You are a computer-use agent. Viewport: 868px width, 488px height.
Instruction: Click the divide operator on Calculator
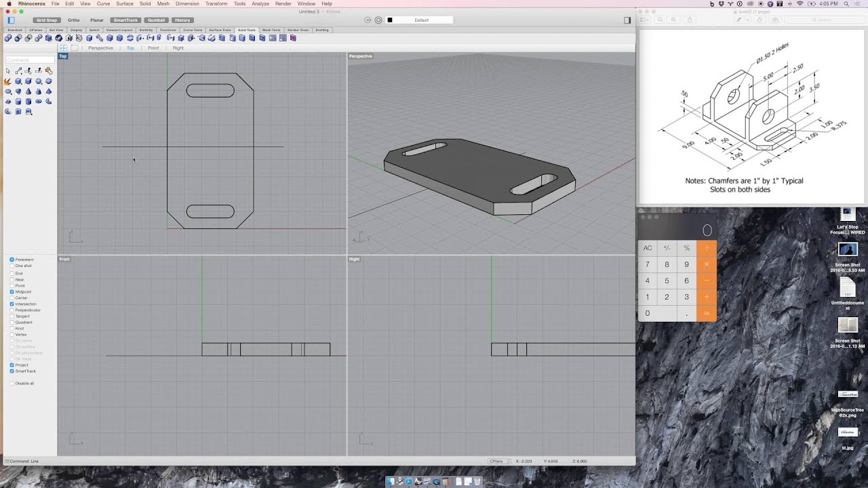click(x=707, y=248)
